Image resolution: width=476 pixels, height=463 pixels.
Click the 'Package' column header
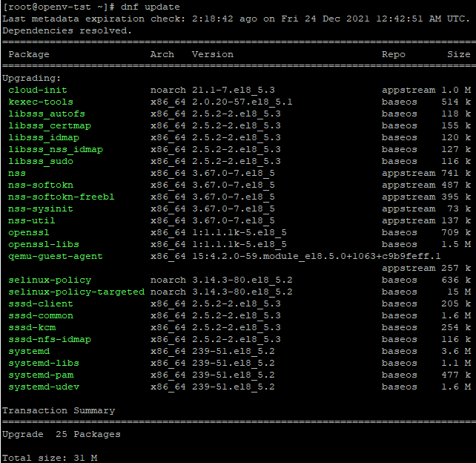29,54
